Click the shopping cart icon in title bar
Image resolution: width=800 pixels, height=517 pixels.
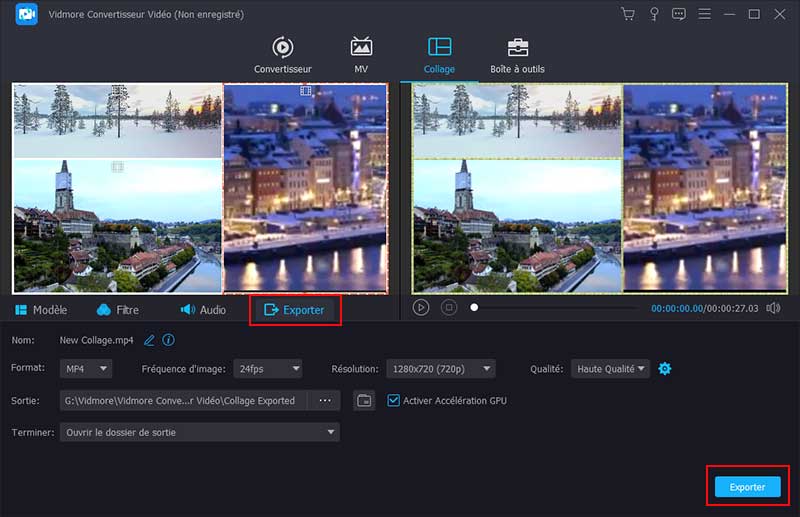628,14
